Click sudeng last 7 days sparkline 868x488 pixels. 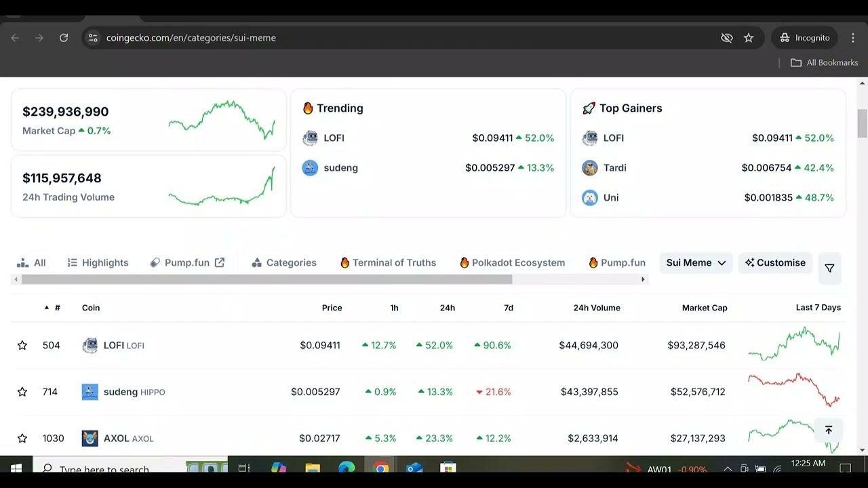click(794, 390)
